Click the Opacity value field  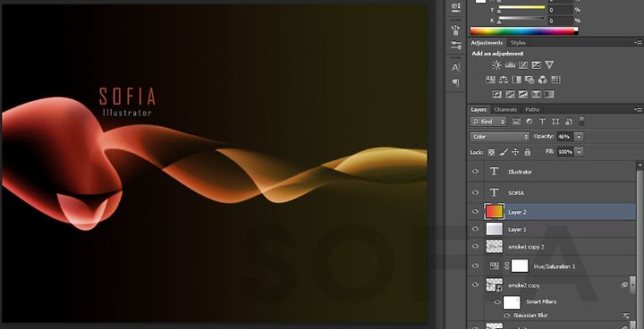coord(565,137)
